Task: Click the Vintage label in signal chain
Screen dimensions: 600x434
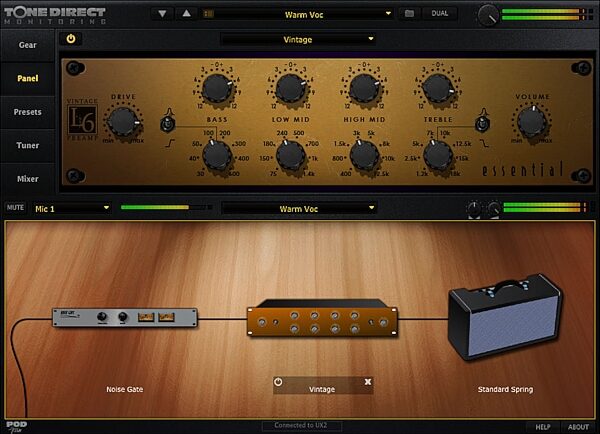Action: (x=322, y=389)
